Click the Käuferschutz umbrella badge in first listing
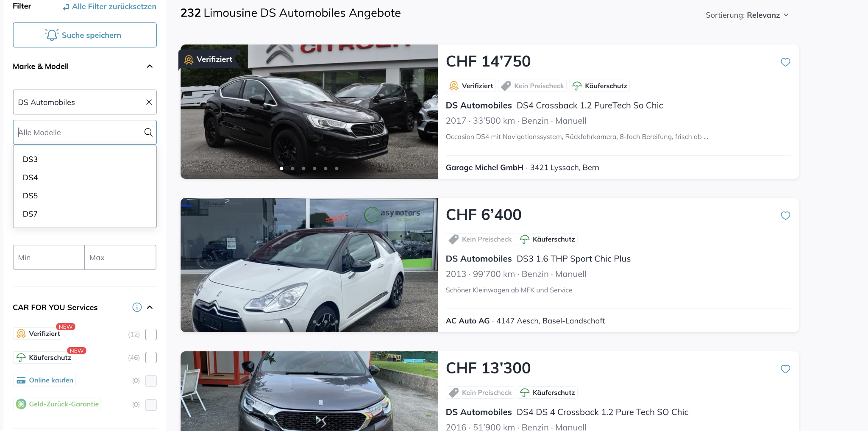 click(x=599, y=86)
